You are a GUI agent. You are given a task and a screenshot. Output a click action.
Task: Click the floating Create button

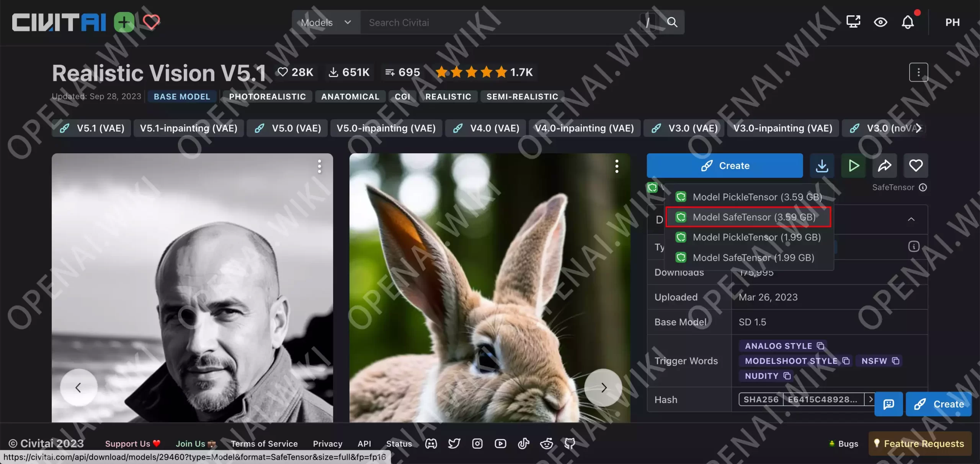(x=939, y=404)
